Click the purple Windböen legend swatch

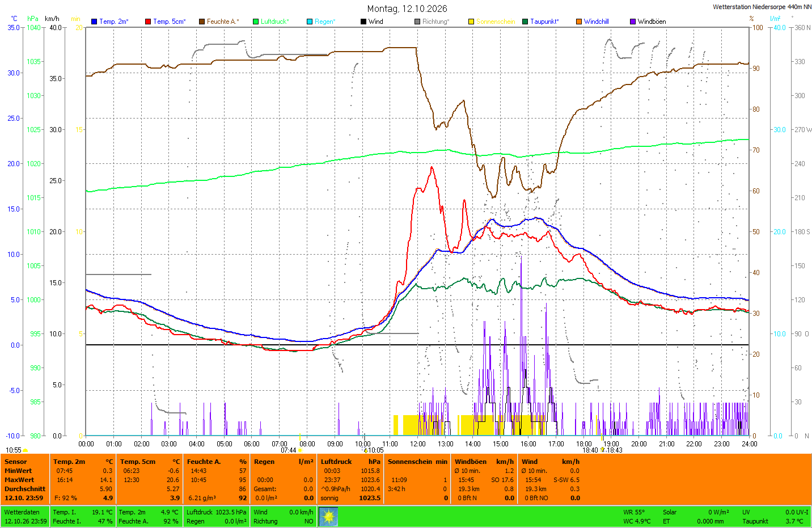pos(633,22)
